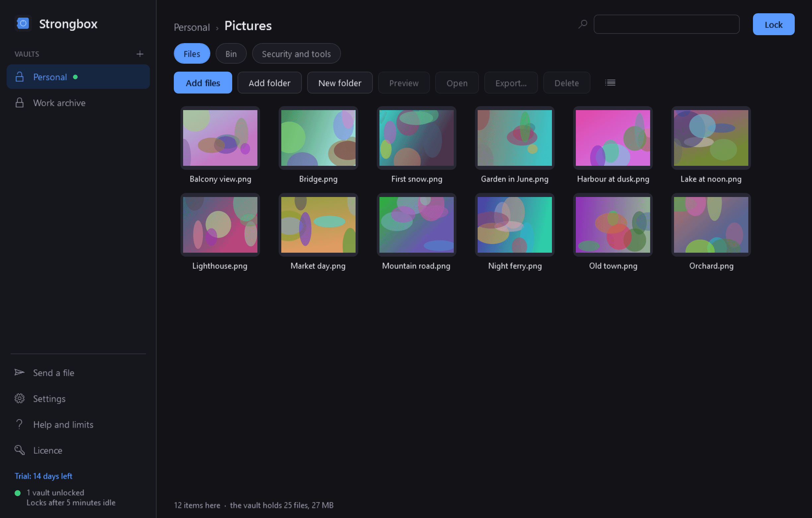Select Lake at noon.png thumbnail
Image resolution: width=812 pixels, height=518 pixels.
711,138
